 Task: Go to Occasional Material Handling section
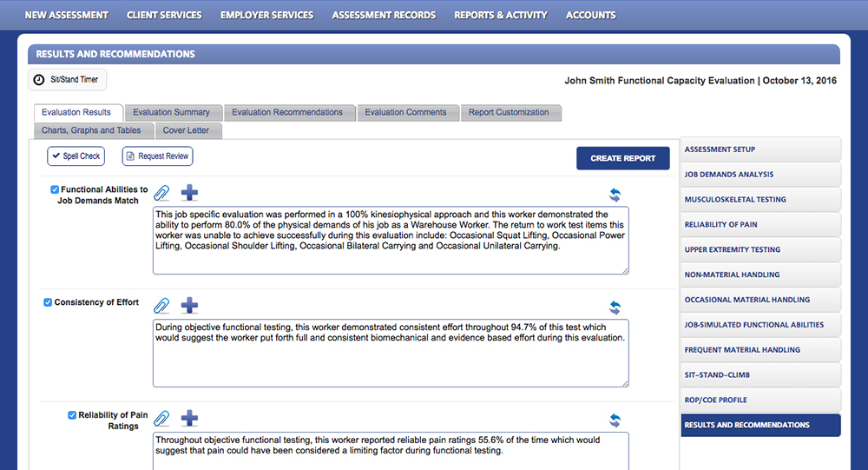tap(760, 300)
